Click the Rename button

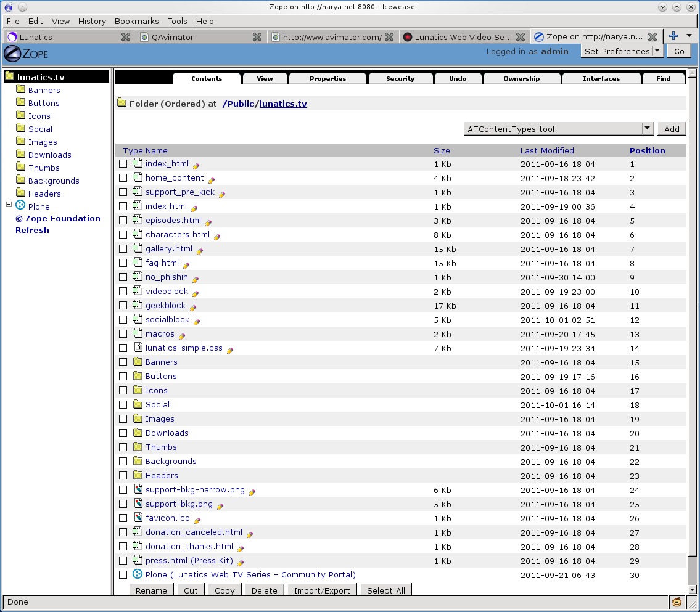tap(151, 590)
